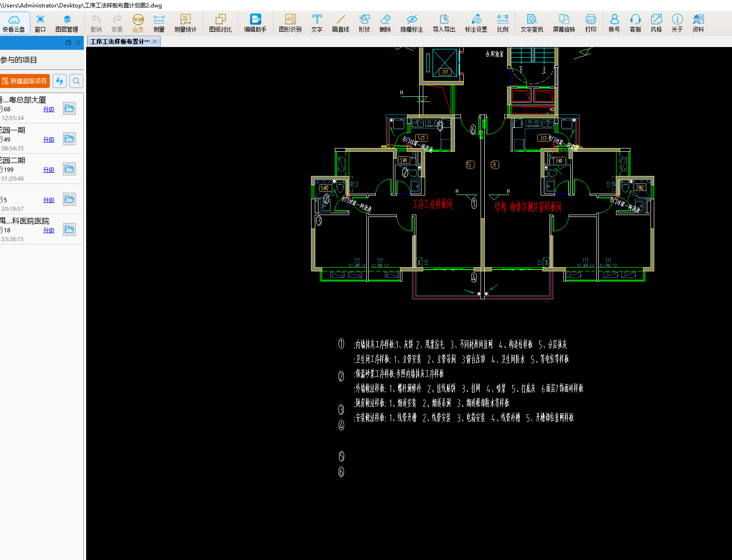
Task: Open 编辑助手 edit assistant
Action: click(x=255, y=23)
